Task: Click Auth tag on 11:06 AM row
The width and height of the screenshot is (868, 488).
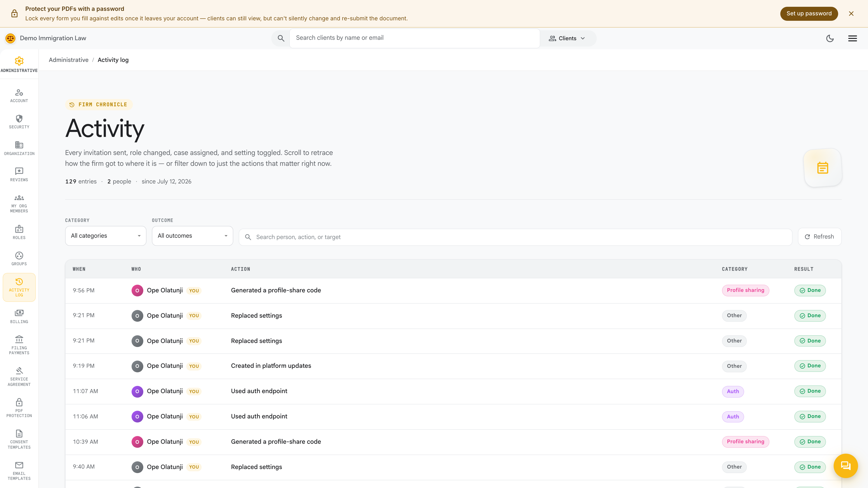Action: 733,417
